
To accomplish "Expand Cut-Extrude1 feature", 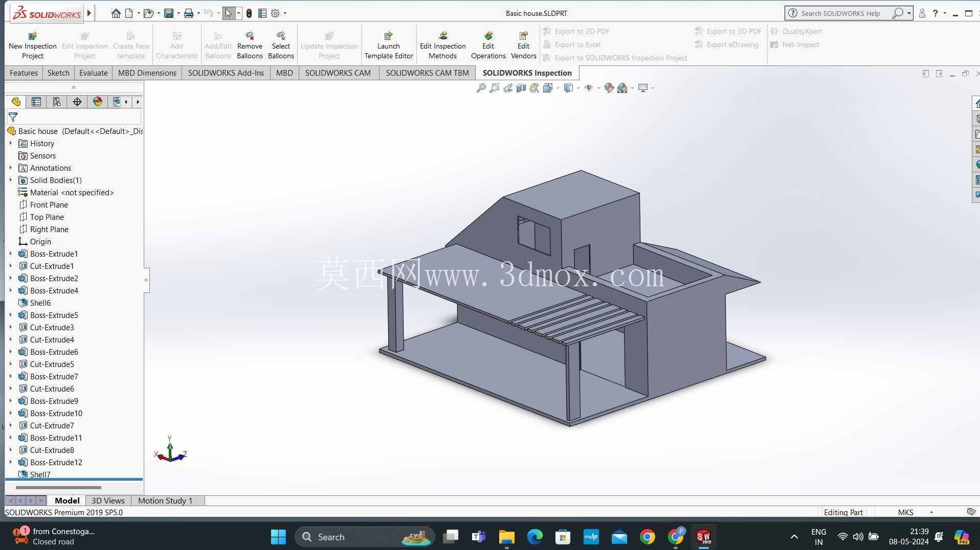I will tap(10, 266).
